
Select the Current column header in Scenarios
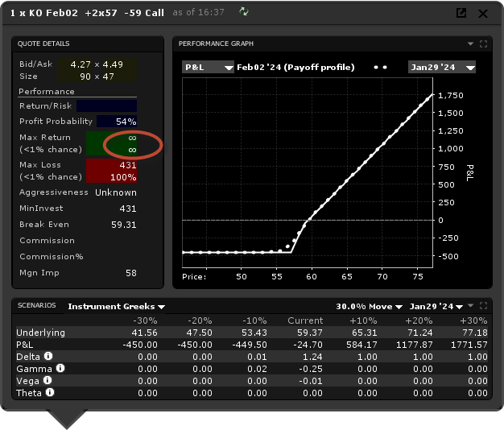coord(305,320)
